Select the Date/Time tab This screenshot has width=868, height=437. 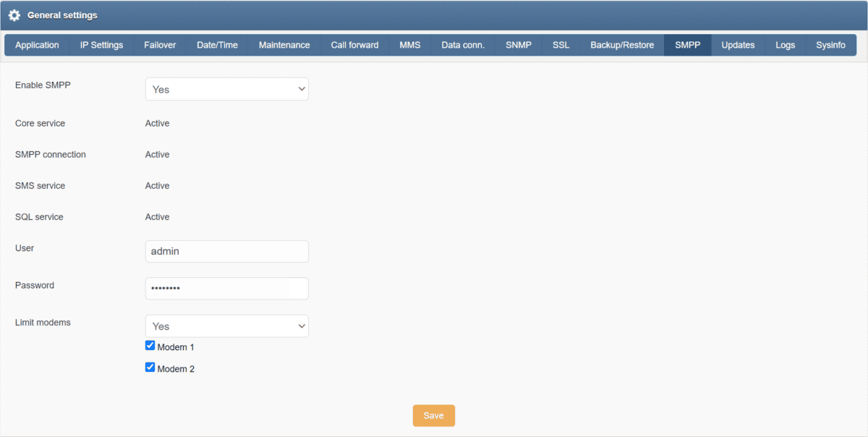tap(217, 45)
